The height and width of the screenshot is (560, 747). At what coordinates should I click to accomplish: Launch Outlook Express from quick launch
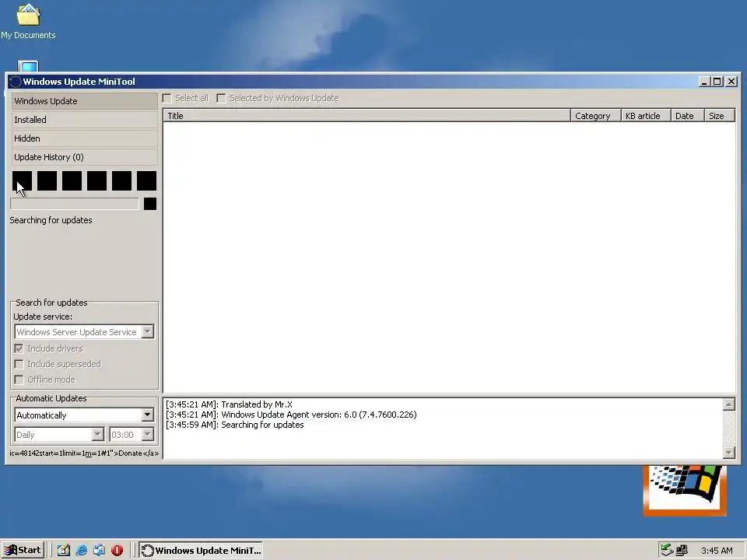coord(99,550)
